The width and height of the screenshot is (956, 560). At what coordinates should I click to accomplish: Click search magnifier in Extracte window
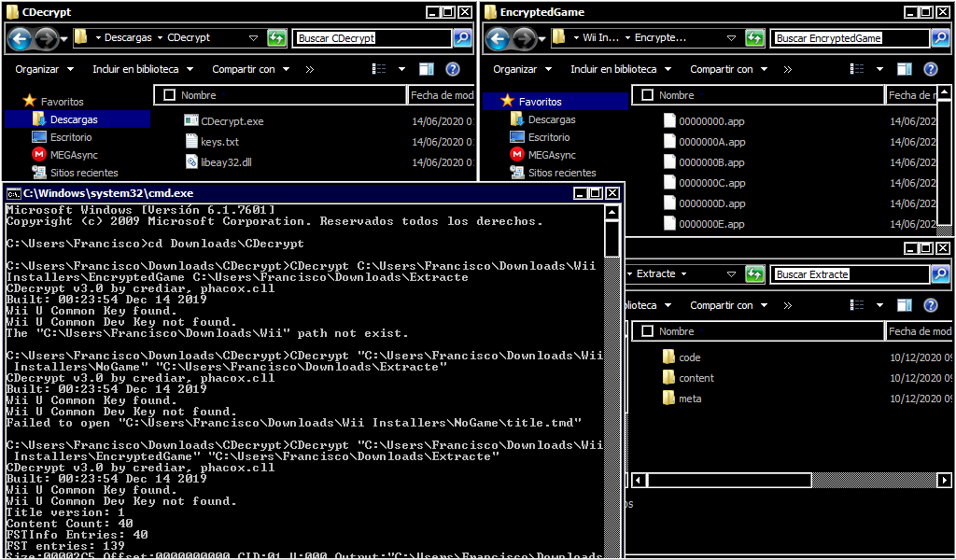pos(941,274)
